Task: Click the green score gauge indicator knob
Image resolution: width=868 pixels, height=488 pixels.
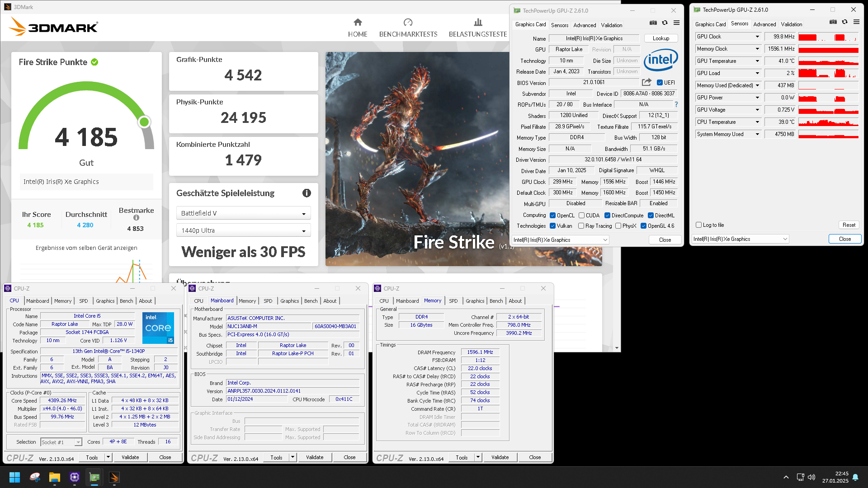Action: 144,122
